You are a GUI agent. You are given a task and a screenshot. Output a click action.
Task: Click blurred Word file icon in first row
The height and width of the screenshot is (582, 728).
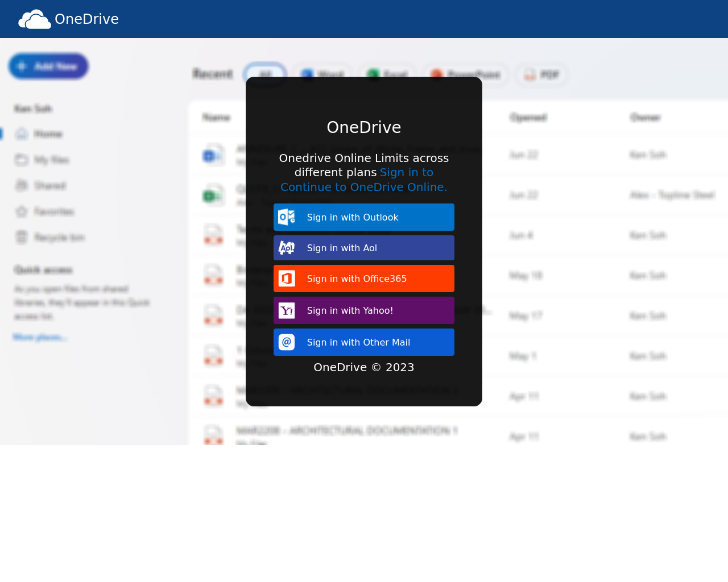[213, 155]
